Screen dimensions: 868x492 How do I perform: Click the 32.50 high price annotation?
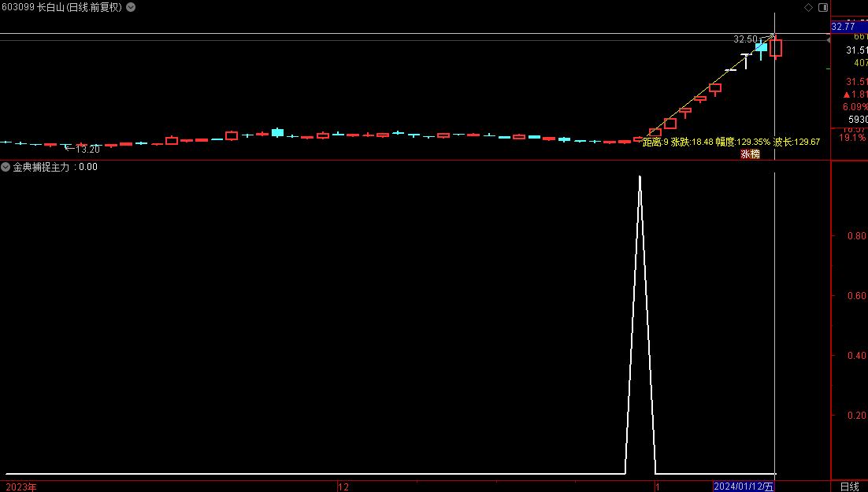click(x=745, y=39)
